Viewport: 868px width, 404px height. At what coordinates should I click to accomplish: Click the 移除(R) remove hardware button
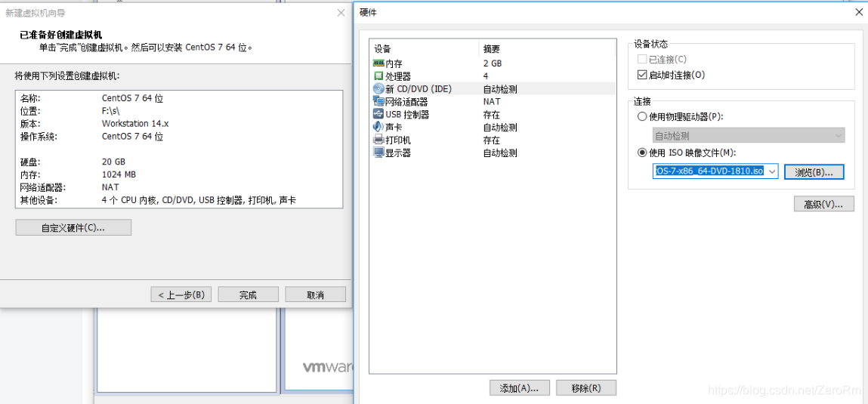pyautogui.click(x=585, y=387)
